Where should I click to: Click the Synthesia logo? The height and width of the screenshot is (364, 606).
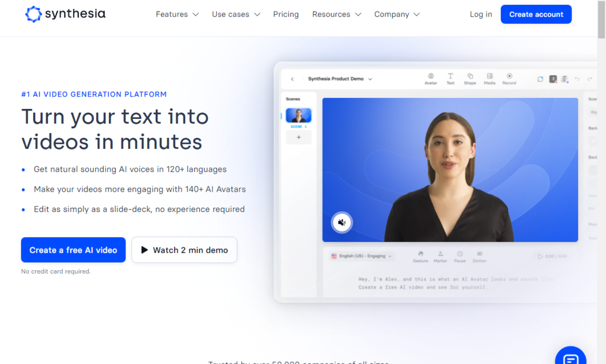[x=65, y=14]
